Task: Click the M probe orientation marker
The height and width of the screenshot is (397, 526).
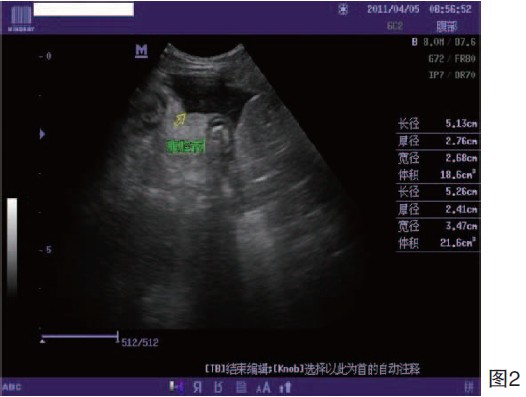Action: (x=142, y=51)
